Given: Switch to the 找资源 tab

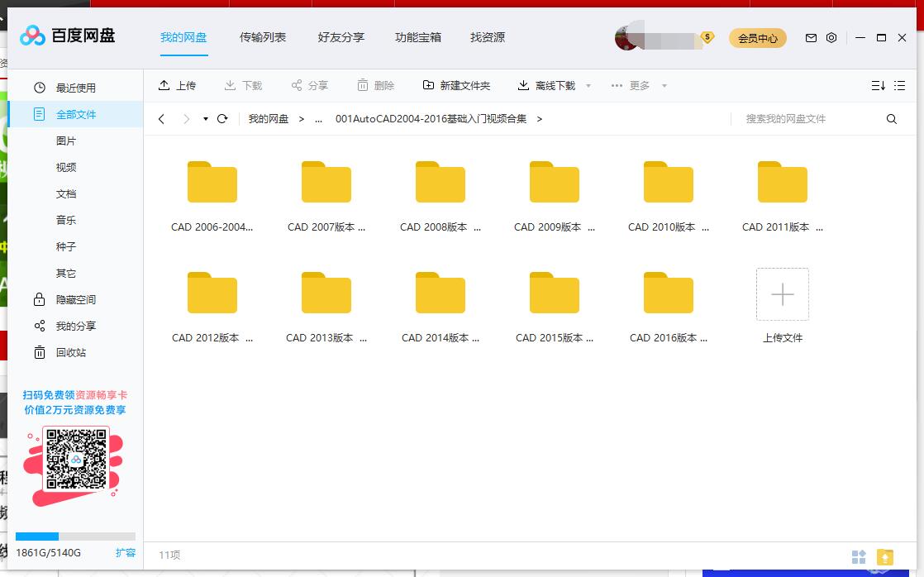Looking at the screenshot, I should 488,38.
